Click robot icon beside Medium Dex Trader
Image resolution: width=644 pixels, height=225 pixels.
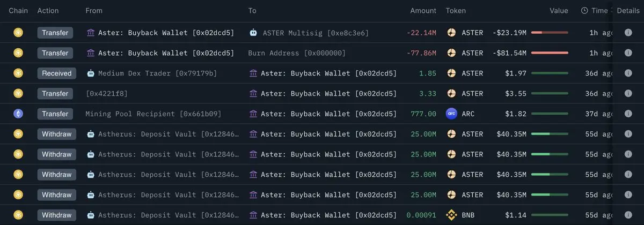91,73
